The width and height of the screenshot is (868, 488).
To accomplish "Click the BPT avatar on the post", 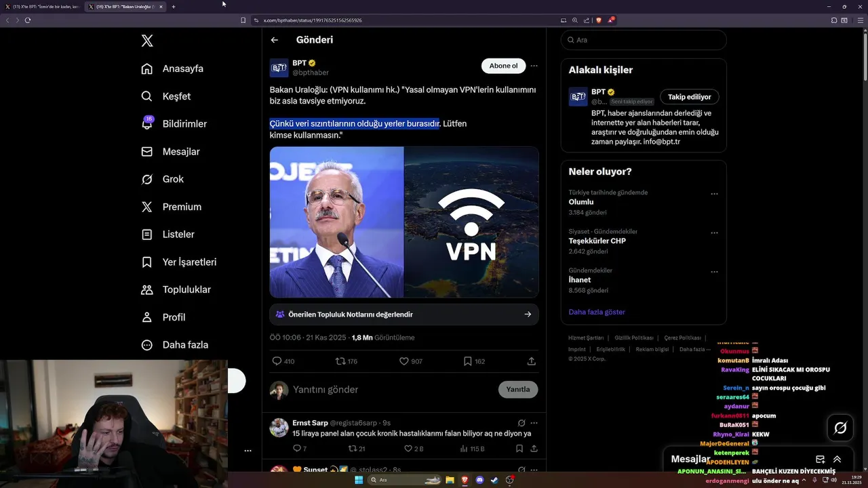I will point(279,68).
